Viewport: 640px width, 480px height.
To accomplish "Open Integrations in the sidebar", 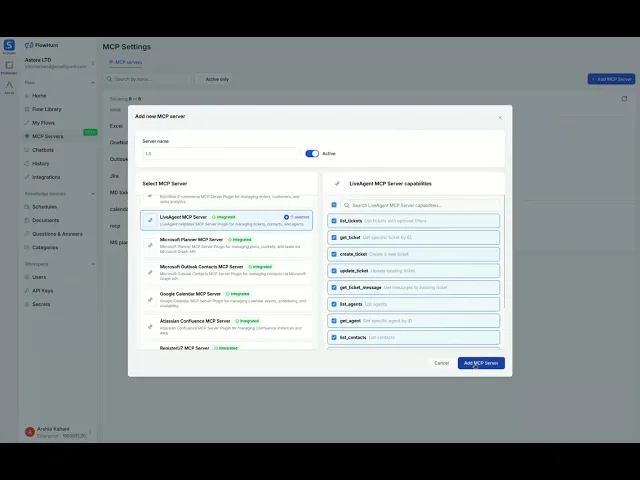I will 46,177.
